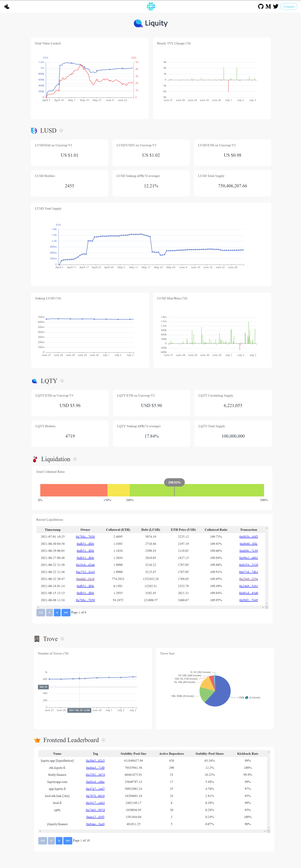Image resolution: width=301 pixels, height=868 pixels.
Task: Open eth.liquity.fi tag link 0x04e3...71f9
Action: pyautogui.click(x=95, y=768)
